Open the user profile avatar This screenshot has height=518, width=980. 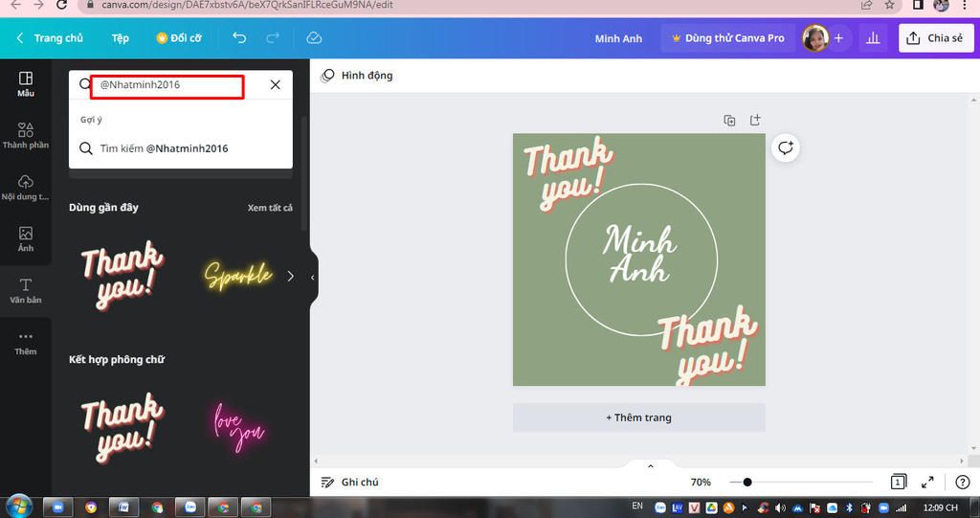pos(815,39)
